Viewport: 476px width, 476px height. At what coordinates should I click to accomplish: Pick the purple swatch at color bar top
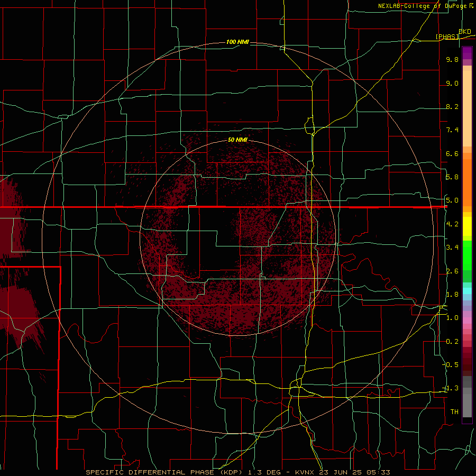[x=467, y=53]
